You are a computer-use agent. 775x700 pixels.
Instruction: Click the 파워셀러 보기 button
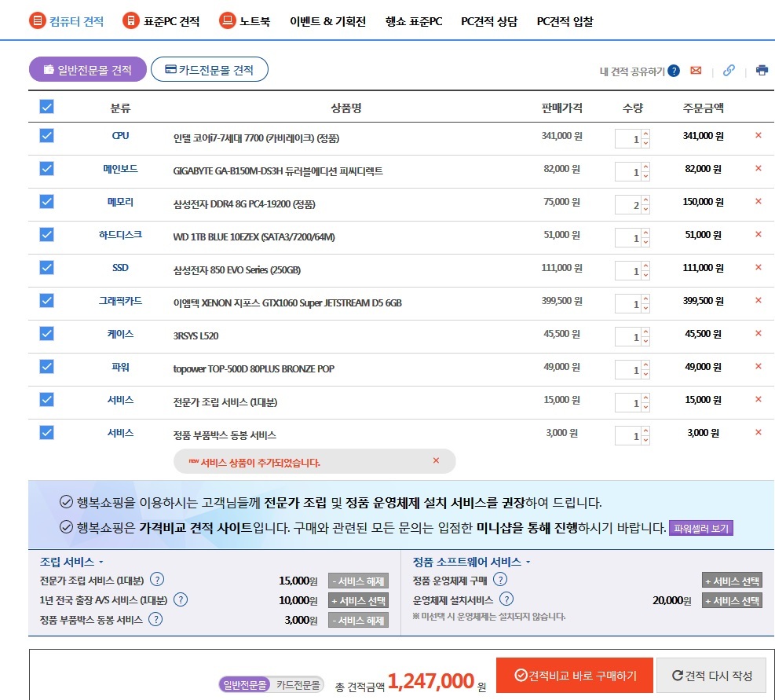[x=701, y=529]
